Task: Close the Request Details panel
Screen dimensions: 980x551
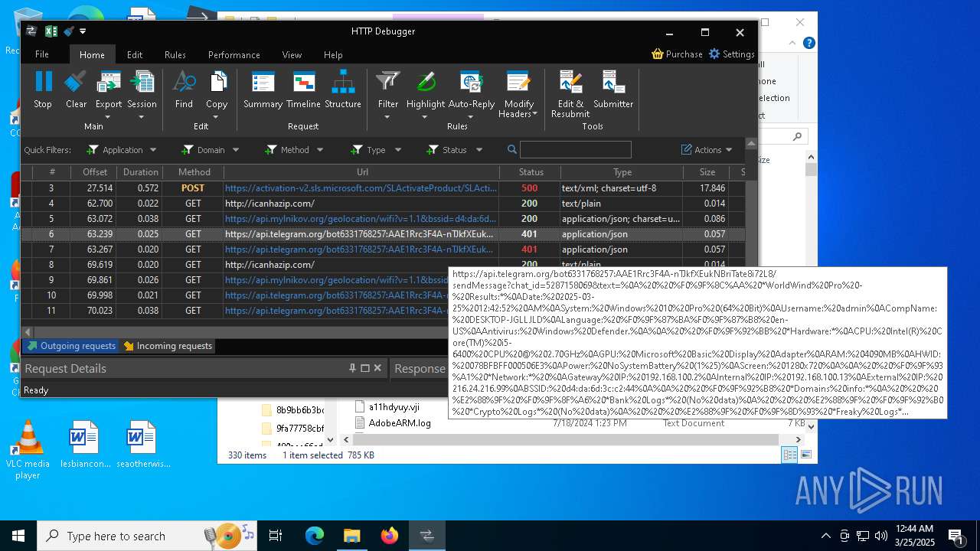Action: 377,368
